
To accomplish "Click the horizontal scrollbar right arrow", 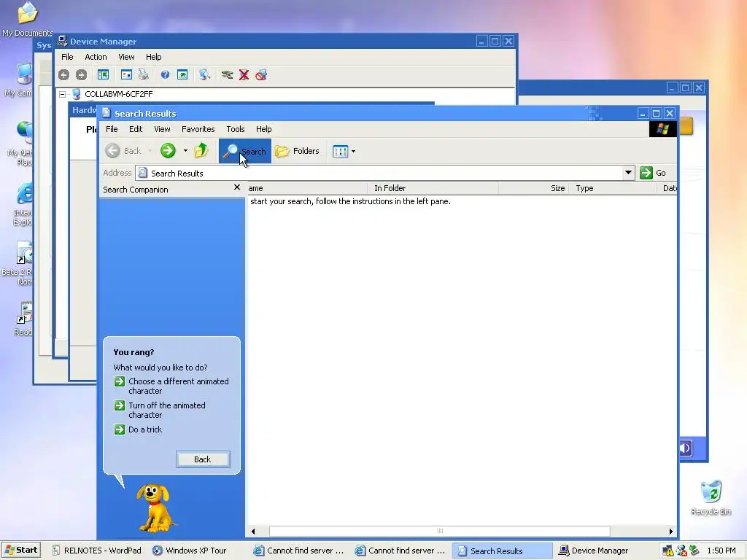I will [671, 532].
